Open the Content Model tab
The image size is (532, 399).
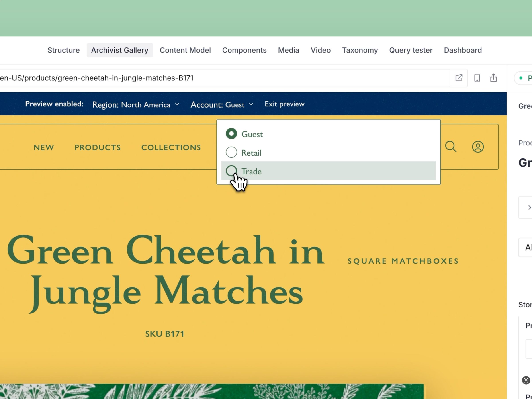(x=185, y=50)
